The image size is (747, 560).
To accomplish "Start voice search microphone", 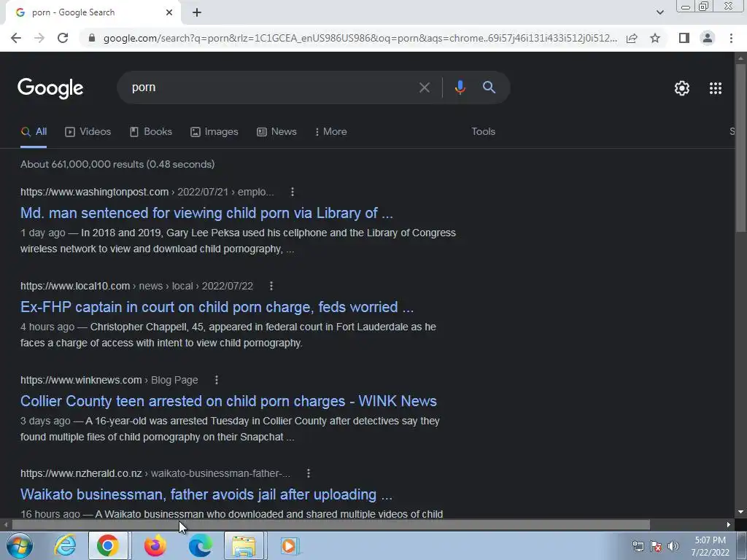I will [x=460, y=87].
